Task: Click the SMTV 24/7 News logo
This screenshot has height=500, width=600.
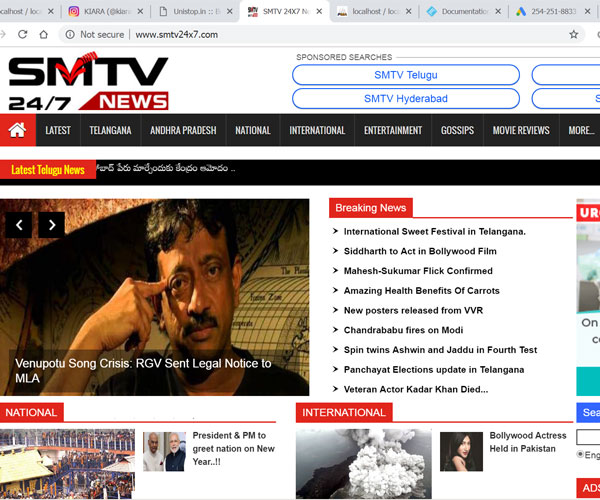Action: point(88,81)
